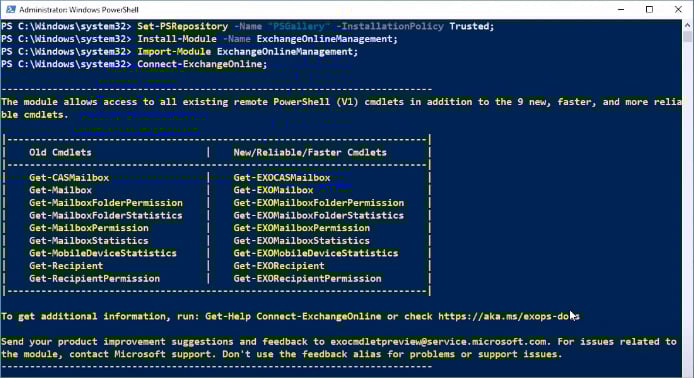Image resolution: width=694 pixels, height=378 pixels.
Task: Click 'ExchangeOnlineManagement;' on the Install-Module line
Action: 327,39
